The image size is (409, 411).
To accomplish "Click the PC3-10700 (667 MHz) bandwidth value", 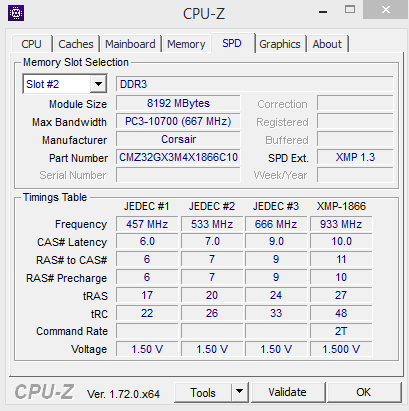I will pyautogui.click(x=178, y=121).
